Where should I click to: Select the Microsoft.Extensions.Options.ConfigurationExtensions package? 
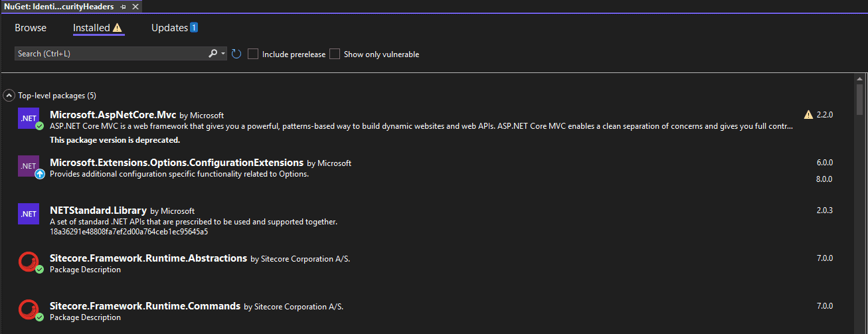[426, 171]
